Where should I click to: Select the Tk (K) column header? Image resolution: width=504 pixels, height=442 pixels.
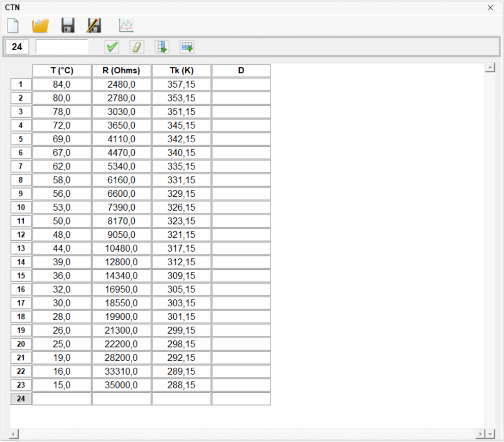pyautogui.click(x=181, y=70)
